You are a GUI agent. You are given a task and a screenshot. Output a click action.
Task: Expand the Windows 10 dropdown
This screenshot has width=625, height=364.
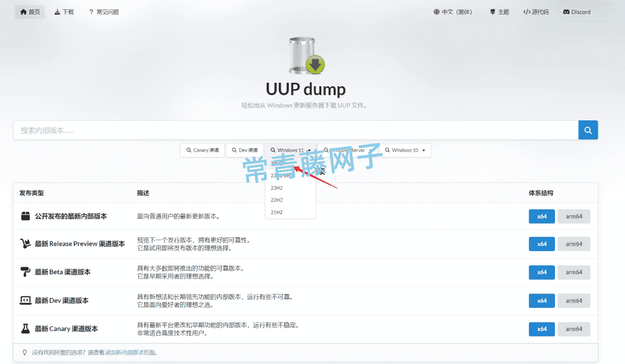pyautogui.click(x=405, y=150)
